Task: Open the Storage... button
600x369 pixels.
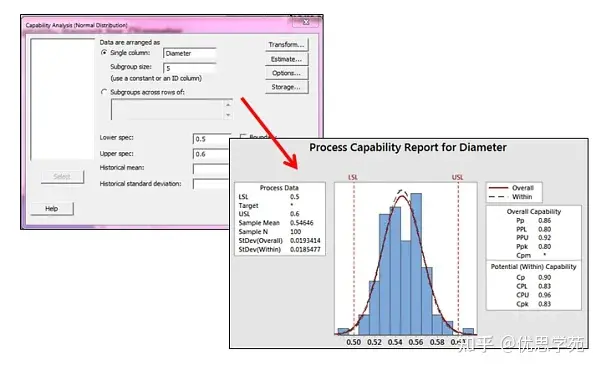Action: click(x=286, y=87)
